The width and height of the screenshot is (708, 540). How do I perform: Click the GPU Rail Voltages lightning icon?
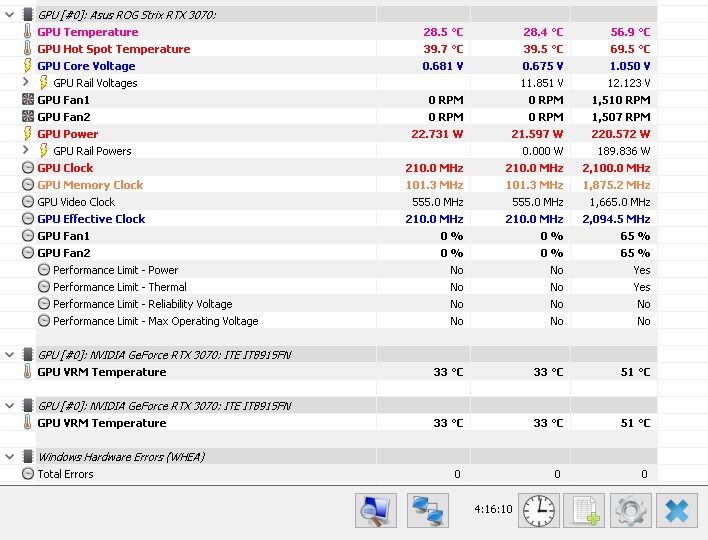(x=43, y=83)
